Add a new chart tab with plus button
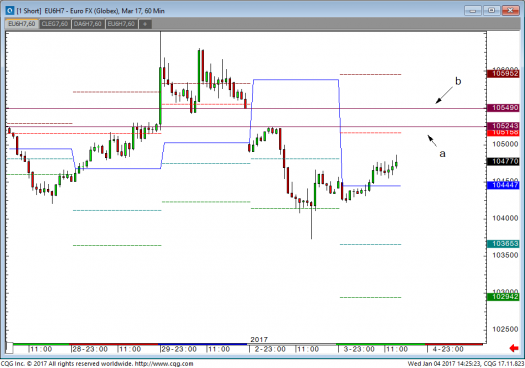The height and width of the screenshot is (368, 525). pos(145,24)
